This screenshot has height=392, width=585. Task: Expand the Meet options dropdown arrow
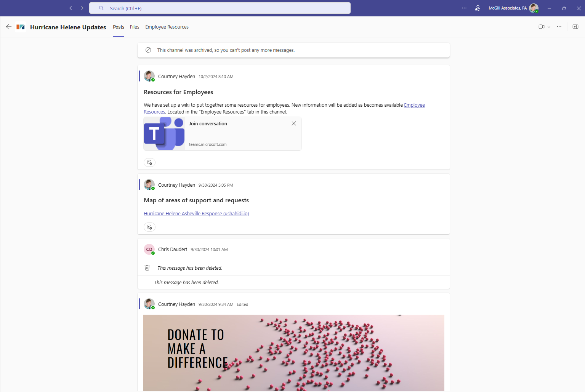pos(549,27)
